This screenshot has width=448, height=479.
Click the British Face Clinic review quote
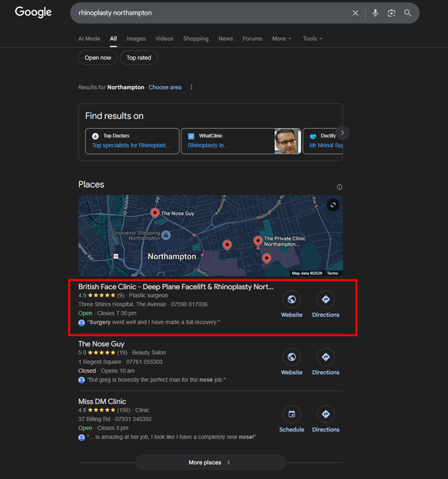[153, 323]
